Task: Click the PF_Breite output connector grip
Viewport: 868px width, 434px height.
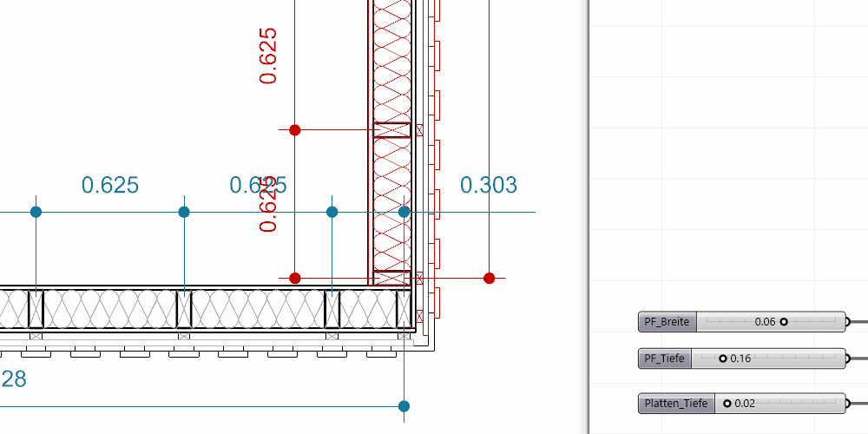Action: pyautogui.click(x=847, y=322)
